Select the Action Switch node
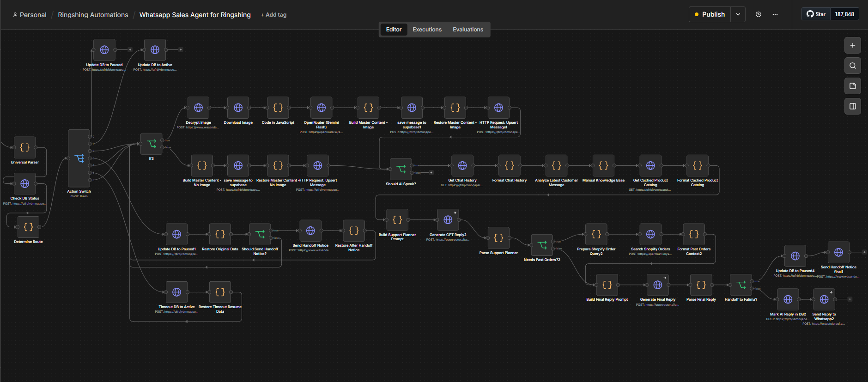 (79, 158)
